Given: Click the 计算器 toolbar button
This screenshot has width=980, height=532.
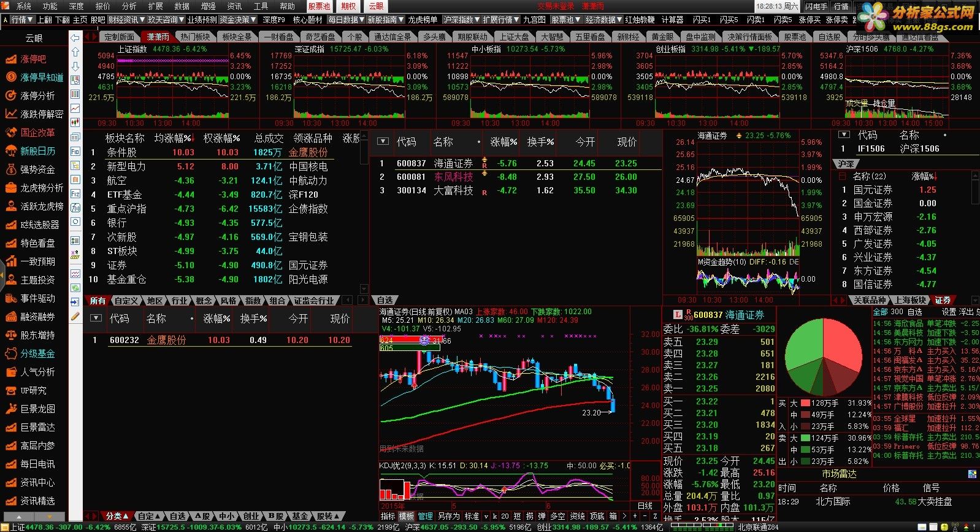Looking at the screenshot, I should pyautogui.click(x=672, y=20).
